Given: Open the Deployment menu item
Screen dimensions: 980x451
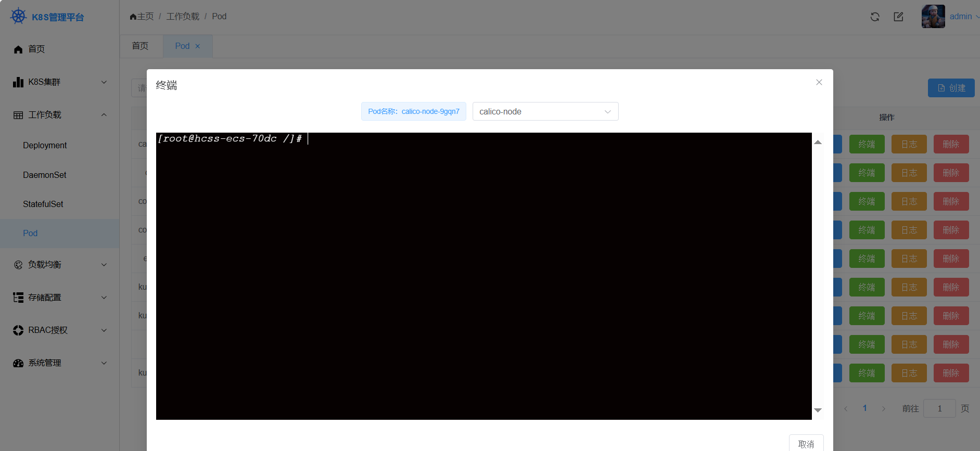Looking at the screenshot, I should (45, 146).
